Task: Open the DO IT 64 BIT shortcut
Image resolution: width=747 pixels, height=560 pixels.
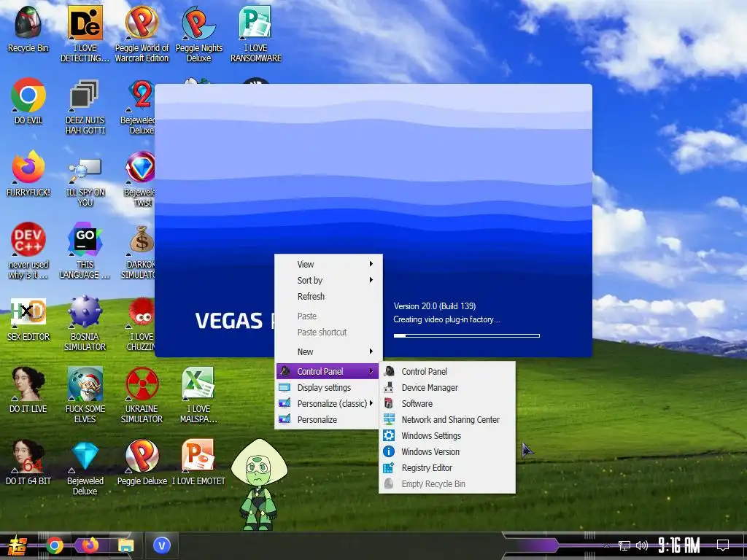Action: coord(28,462)
